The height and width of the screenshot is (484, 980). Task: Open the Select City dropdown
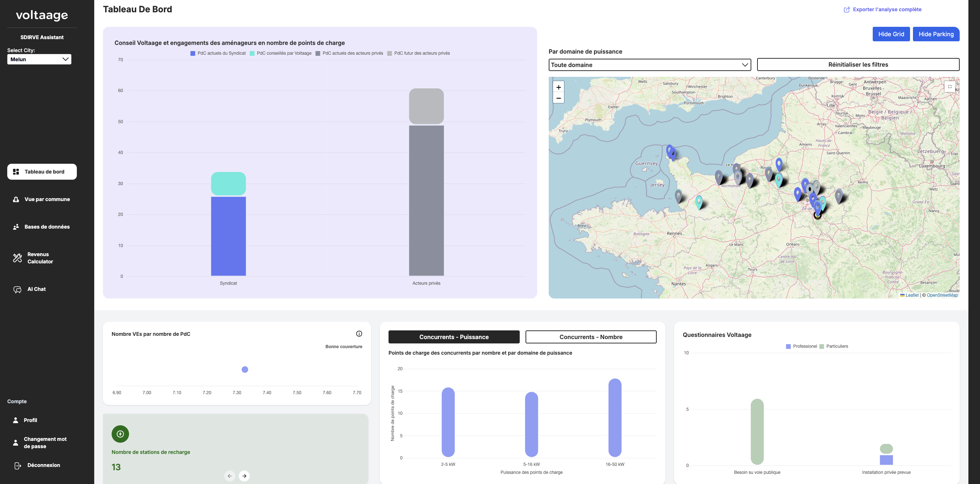(x=39, y=59)
